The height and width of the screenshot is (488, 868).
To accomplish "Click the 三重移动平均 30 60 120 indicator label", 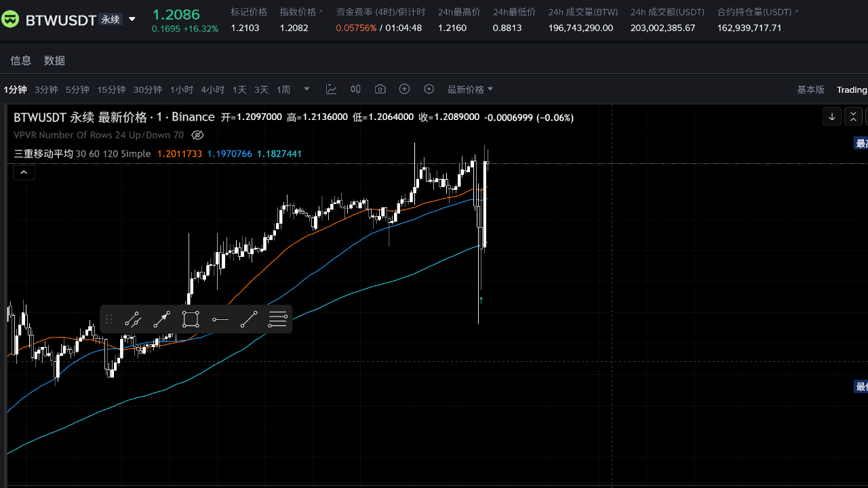I will [82, 154].
